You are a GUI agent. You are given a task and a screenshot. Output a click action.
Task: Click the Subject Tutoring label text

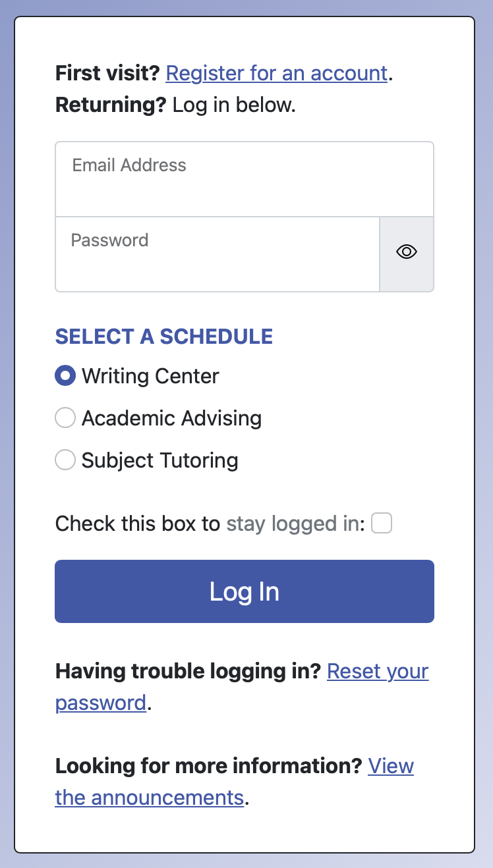click(159, 460)
